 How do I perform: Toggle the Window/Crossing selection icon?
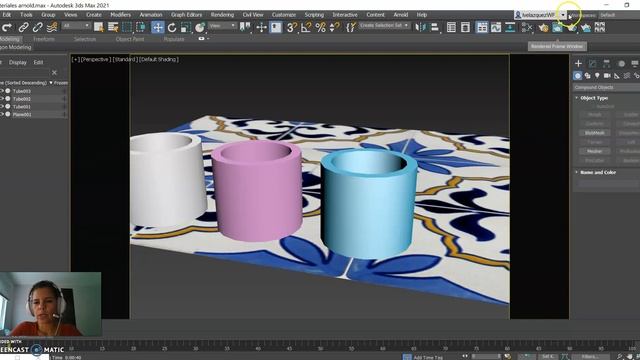click(x=141, y=27)
